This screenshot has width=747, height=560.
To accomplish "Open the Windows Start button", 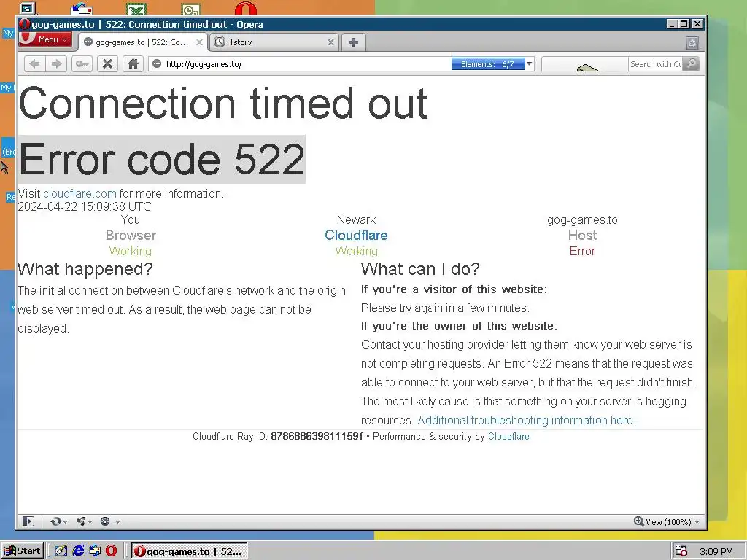I will (23, 551).
